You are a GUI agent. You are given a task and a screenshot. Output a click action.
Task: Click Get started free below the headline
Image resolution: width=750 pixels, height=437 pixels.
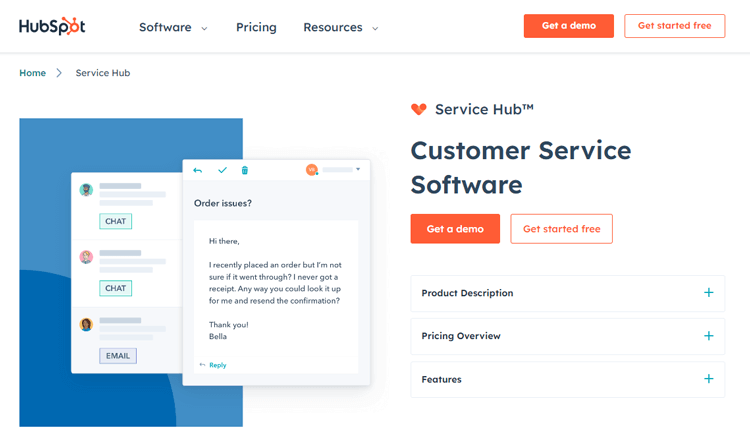(562, 229)
